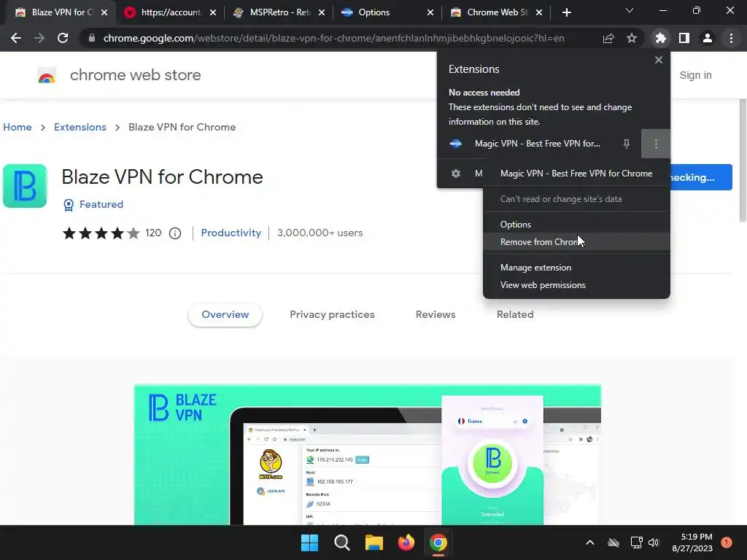Go to Home breadcrumb

click(18, 127)
